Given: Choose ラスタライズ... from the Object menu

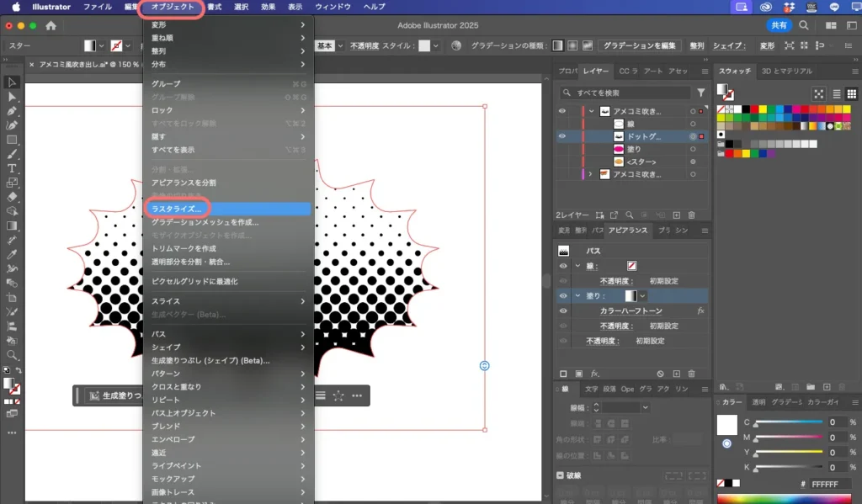Looking at the screenshot, I should point(177,209).
